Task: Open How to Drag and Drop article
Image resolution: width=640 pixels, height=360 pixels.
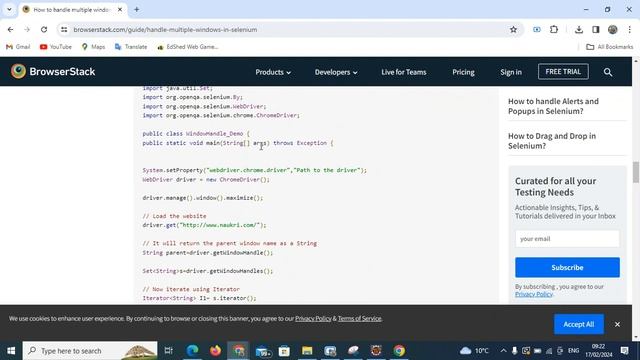Action: 551,141
